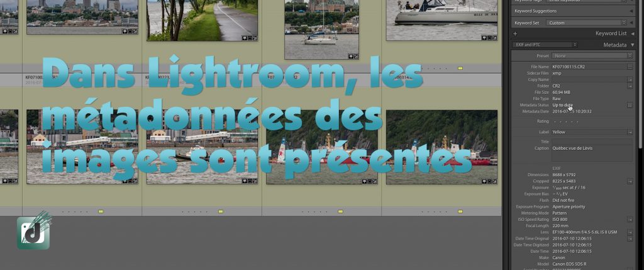Click keyword badge on the bike path thumbnail
644x270 pixels.
pos(245,38)
